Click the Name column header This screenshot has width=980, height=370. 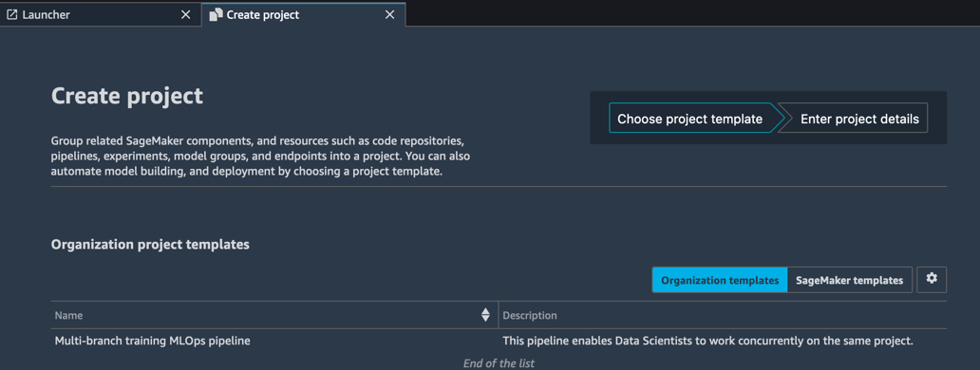click(68, 316)
